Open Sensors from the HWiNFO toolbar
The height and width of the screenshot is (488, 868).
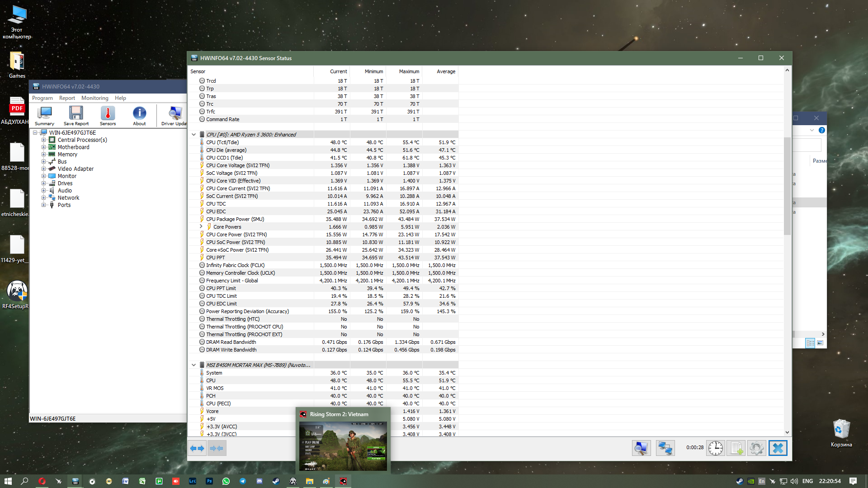pos(108,116)
